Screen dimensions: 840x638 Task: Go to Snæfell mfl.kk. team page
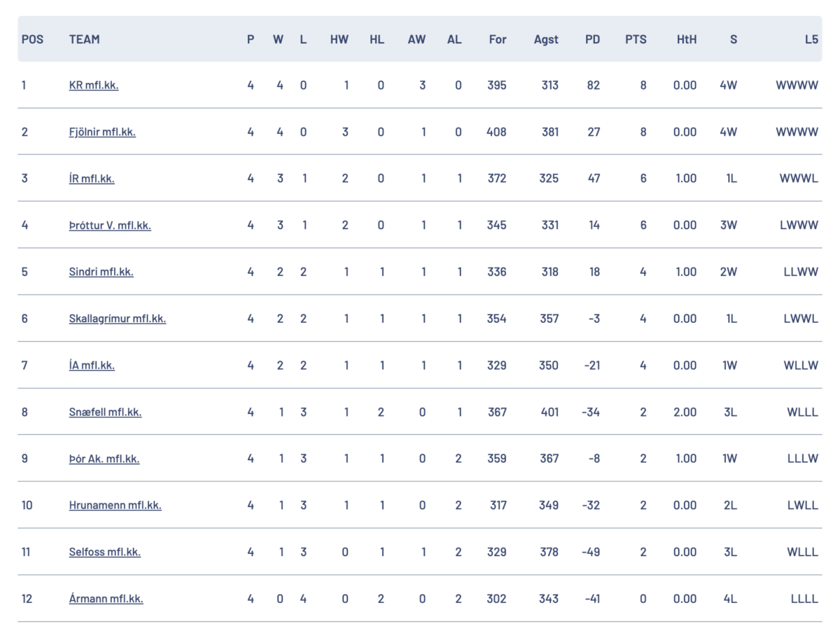tap(105, 412)
